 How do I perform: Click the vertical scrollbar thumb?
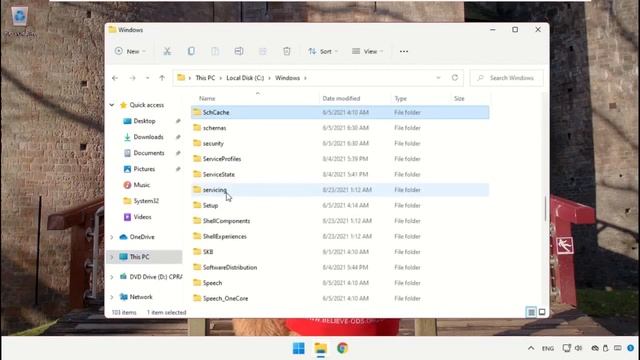545,209
